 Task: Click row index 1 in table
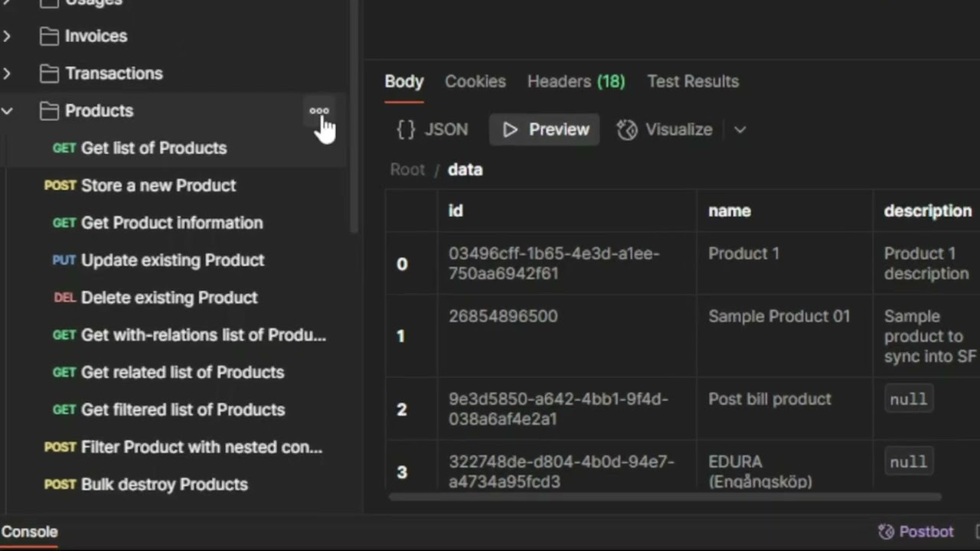pos(411,336)
